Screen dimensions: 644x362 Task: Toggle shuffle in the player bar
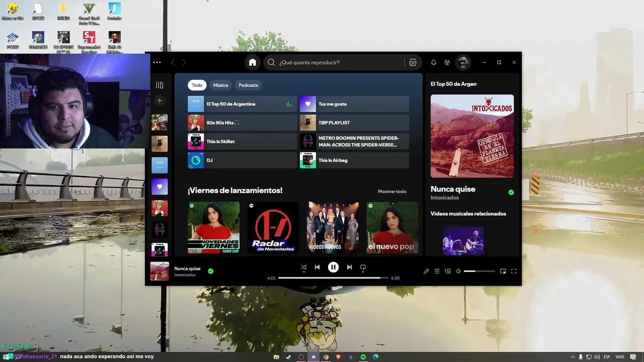[x=303, y=267]
